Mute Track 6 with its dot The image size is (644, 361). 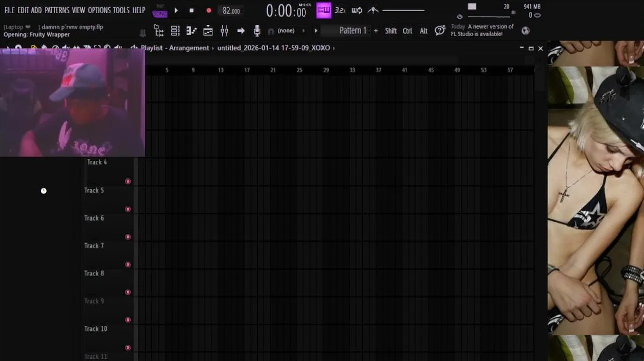click(x=128, y=237)
